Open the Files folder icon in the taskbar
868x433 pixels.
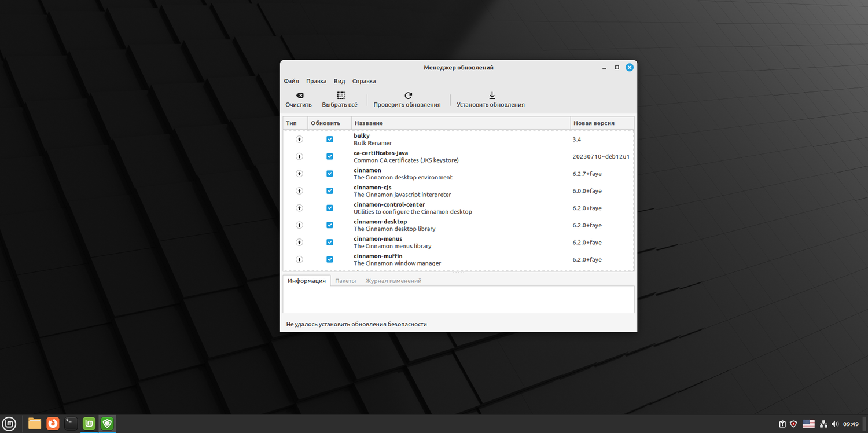coord(35,424)
